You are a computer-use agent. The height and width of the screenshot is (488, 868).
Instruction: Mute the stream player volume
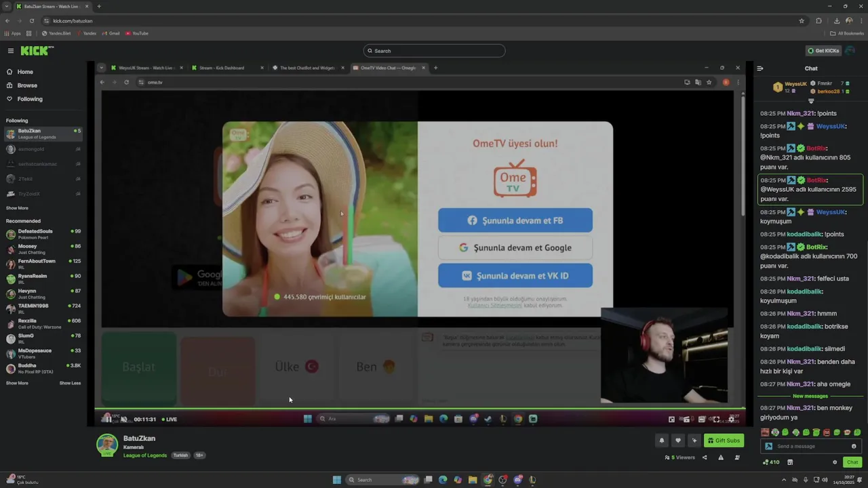(123, 419)
